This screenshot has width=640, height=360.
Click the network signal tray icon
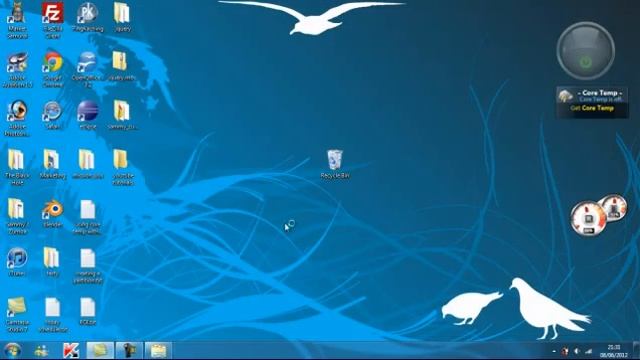coord(589,351)
